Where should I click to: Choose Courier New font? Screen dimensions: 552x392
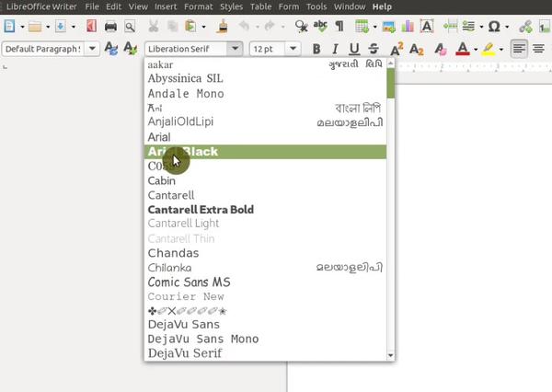pos(266,296)
